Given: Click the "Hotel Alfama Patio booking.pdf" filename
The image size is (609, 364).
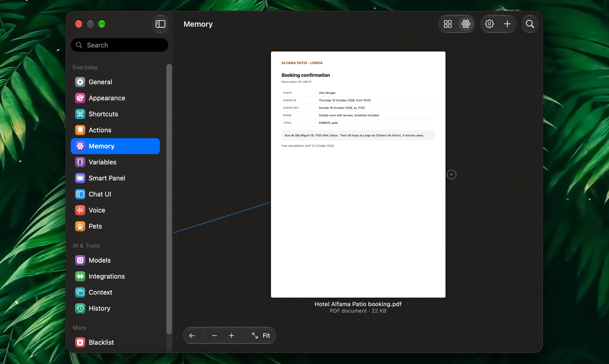Looking at the screenshot, I should [x=358, y=304].
